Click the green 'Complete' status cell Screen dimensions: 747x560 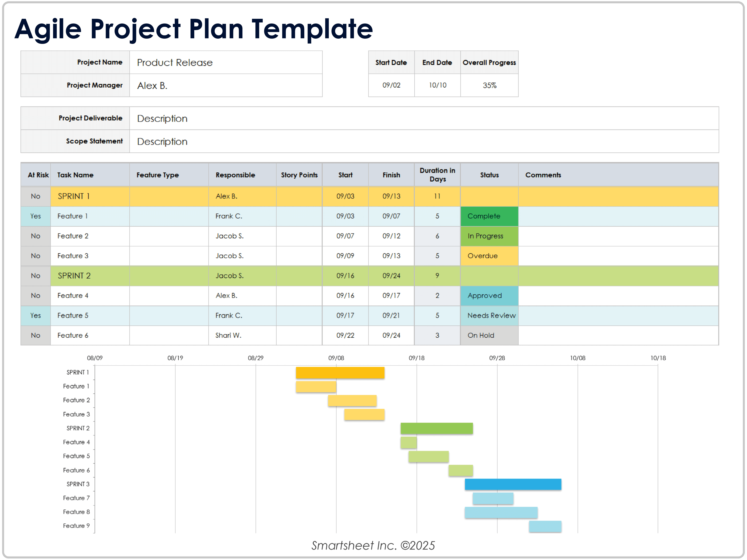[x=489, y=216]
